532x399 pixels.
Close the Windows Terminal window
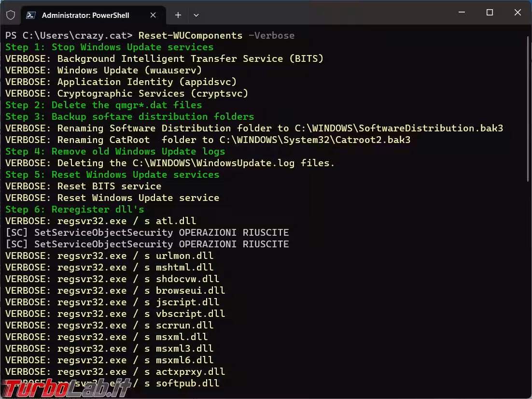point(518,13)
